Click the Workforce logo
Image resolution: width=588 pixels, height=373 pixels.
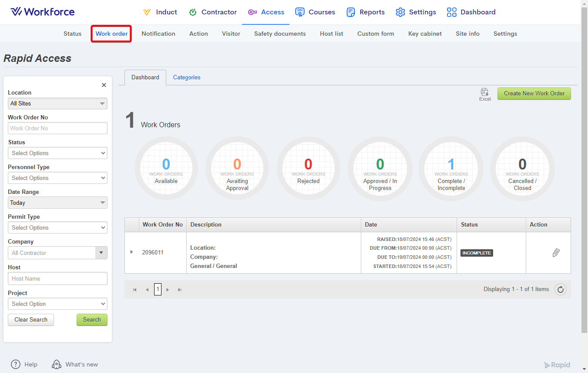pyautogui.click(x=42, y=12)
